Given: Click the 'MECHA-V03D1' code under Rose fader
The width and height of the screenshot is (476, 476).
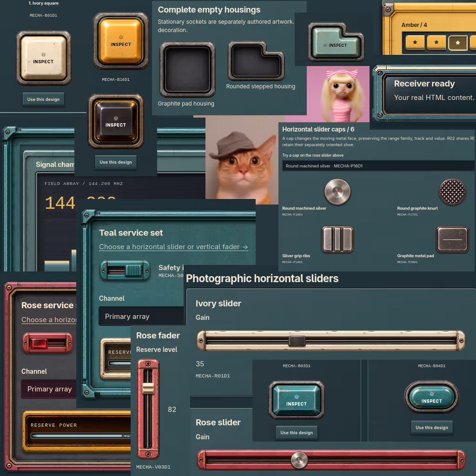Looking at the screenshot, I should [x=153, y=467].
